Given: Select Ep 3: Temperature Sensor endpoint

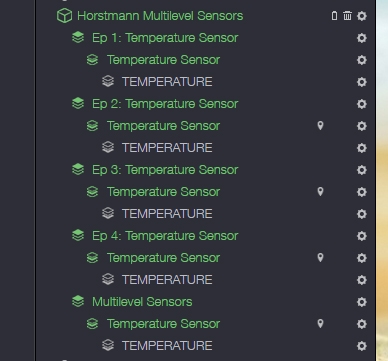Looking at the screenshot, I should (x=165, y=170).
